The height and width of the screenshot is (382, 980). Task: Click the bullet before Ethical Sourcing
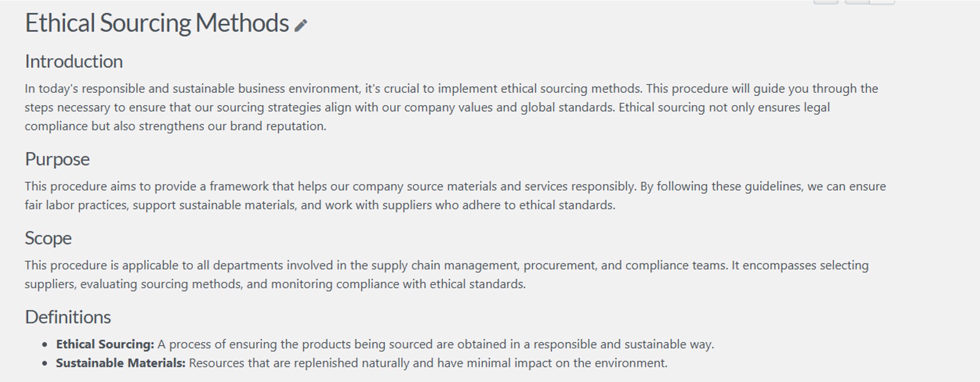(45, 345)
